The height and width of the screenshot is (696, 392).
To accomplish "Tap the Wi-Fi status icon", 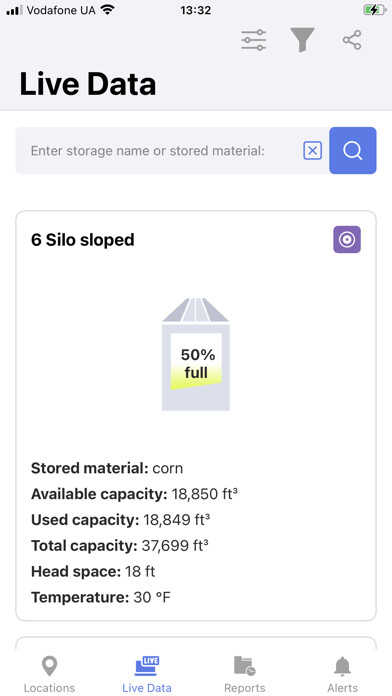I will [x=107, y=10].
